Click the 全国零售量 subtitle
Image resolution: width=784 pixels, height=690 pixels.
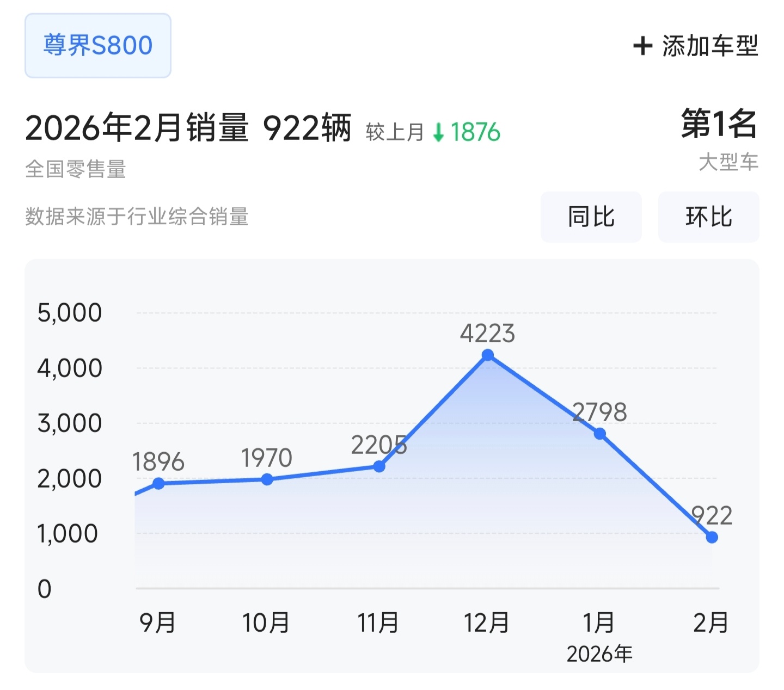pos(76,169)
